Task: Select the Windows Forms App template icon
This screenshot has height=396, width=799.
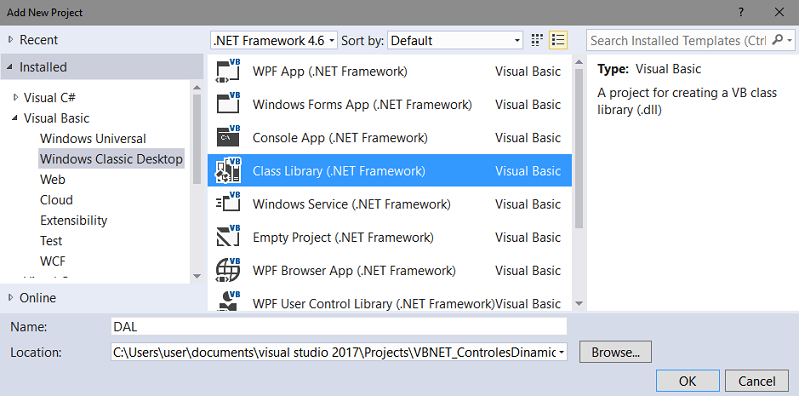Action: (228, 104)
